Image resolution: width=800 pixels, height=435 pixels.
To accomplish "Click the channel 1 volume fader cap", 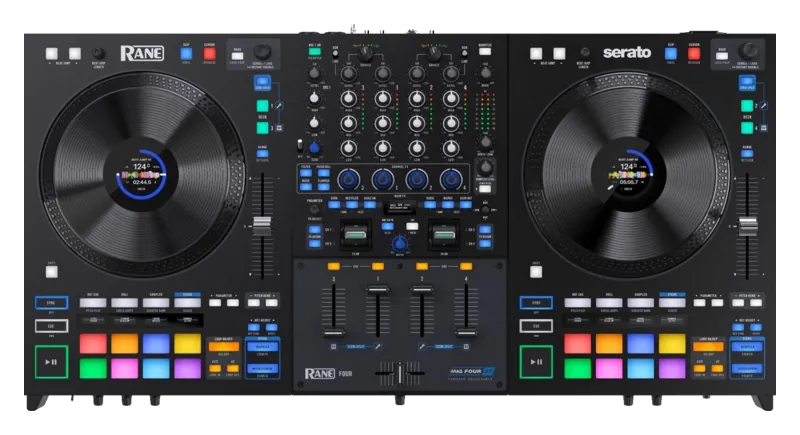I will click(378, 289).
